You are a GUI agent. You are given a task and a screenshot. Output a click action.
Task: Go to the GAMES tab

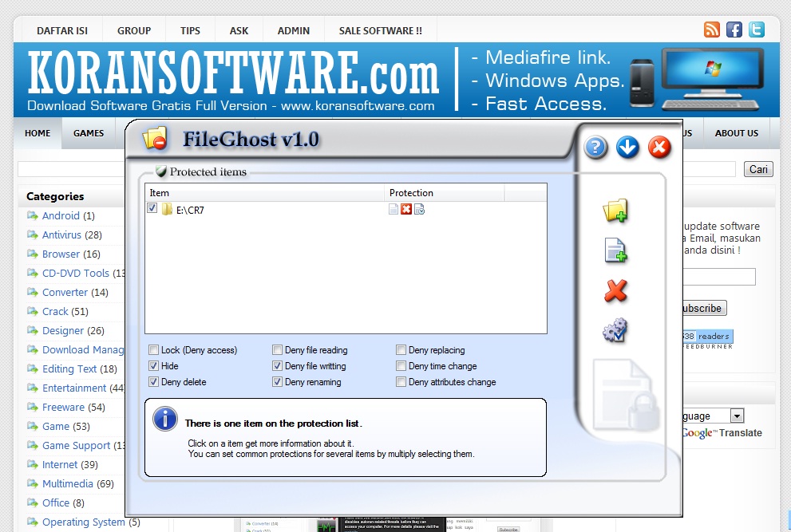tap(89, 133)
